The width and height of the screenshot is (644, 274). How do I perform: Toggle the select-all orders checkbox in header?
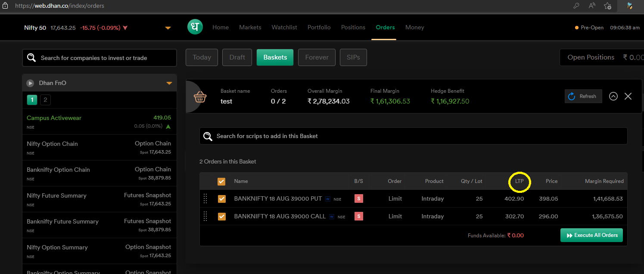click(x=221, y=182)
